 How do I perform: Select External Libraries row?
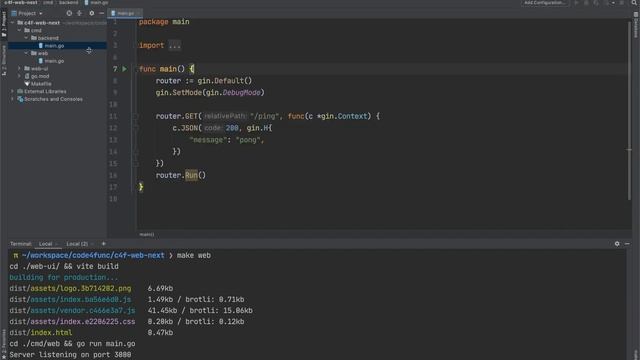[57, 91]
